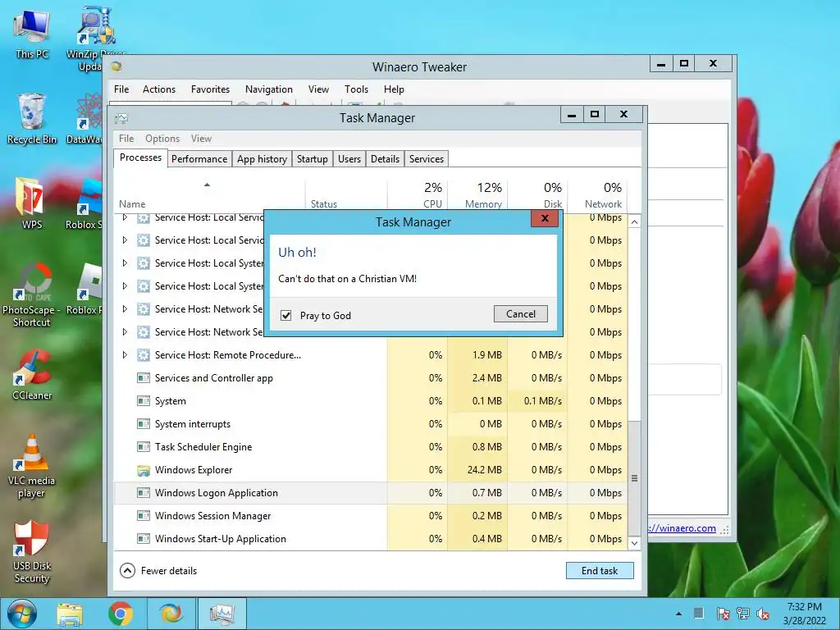Image resolution: width=840 pixels, height=630 pixels.
Task: Show hidden system tray icons
Action: [678, 614]
